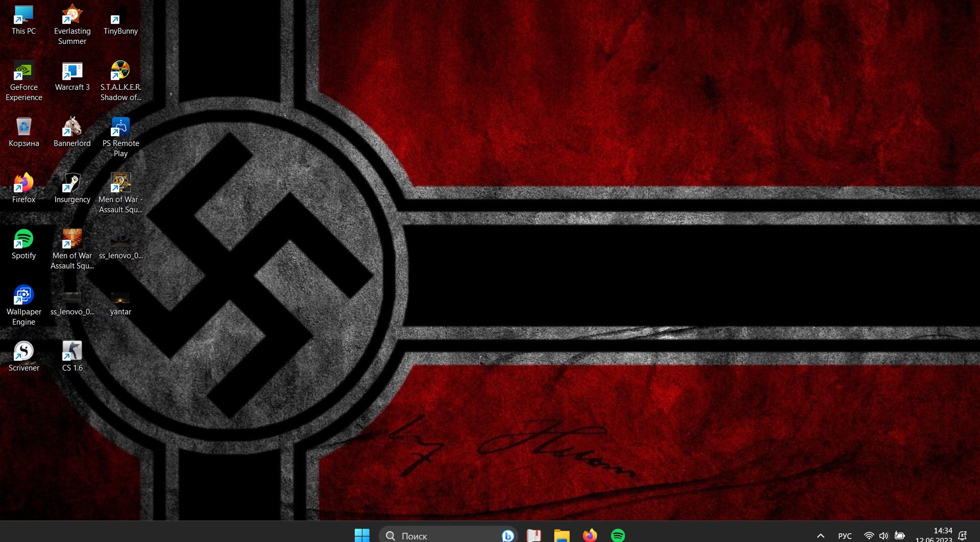
Task: Select the Spotify desktop shortcut
Action: (x=23, y=245)
